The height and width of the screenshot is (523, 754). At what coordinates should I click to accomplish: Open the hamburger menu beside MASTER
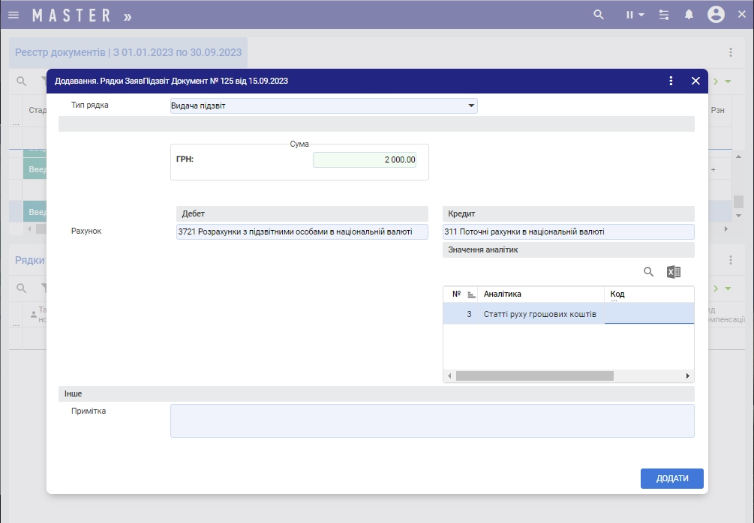[14, 15]
